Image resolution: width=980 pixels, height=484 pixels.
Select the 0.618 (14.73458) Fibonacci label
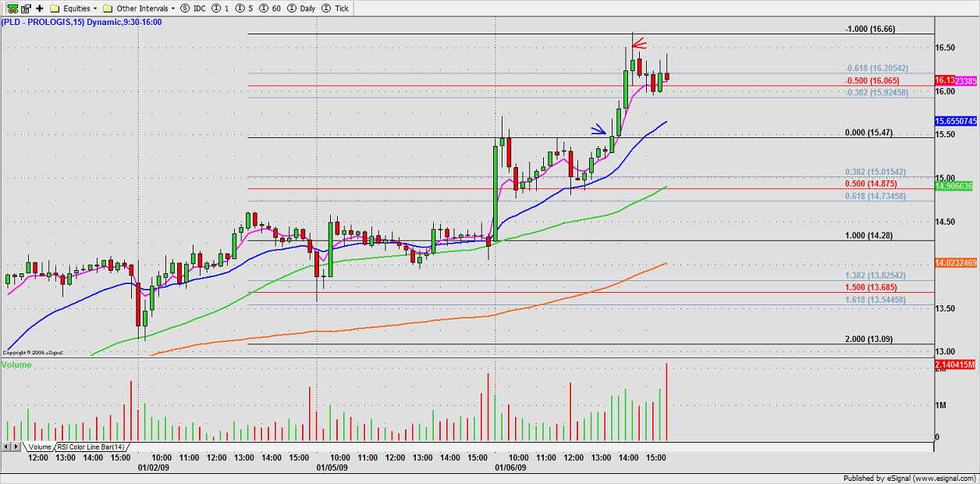click(875, 196)
